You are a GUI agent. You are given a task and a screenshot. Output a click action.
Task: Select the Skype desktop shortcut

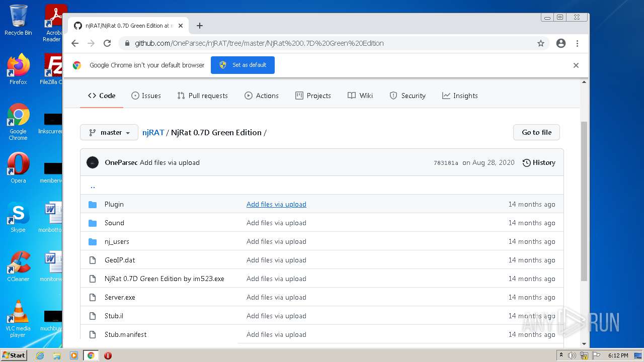pos(18,217)
